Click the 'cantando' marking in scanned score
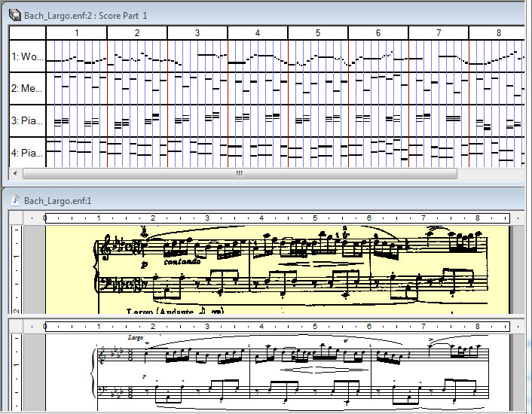 click(182, 261)
